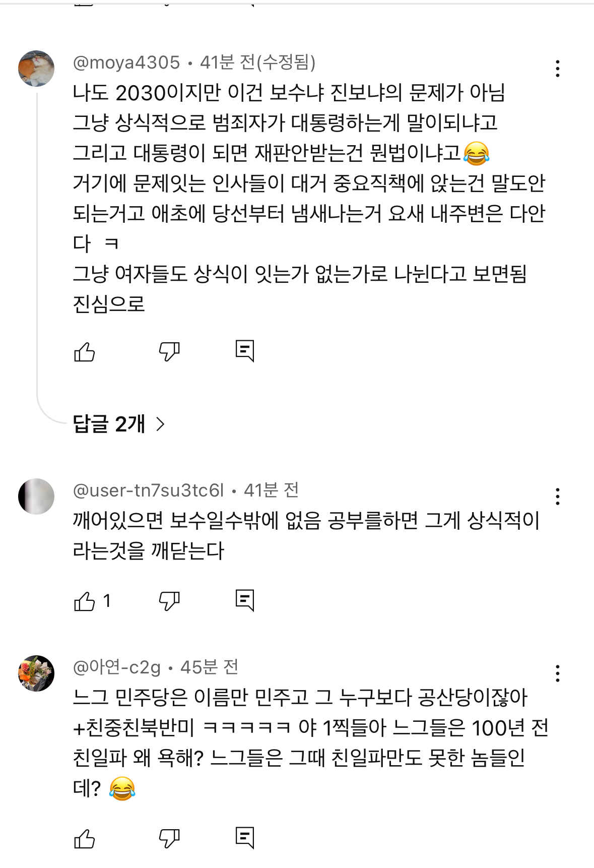Open @아연-c2g profile avatar
The image size is (594, 868).
coord(36,673)
